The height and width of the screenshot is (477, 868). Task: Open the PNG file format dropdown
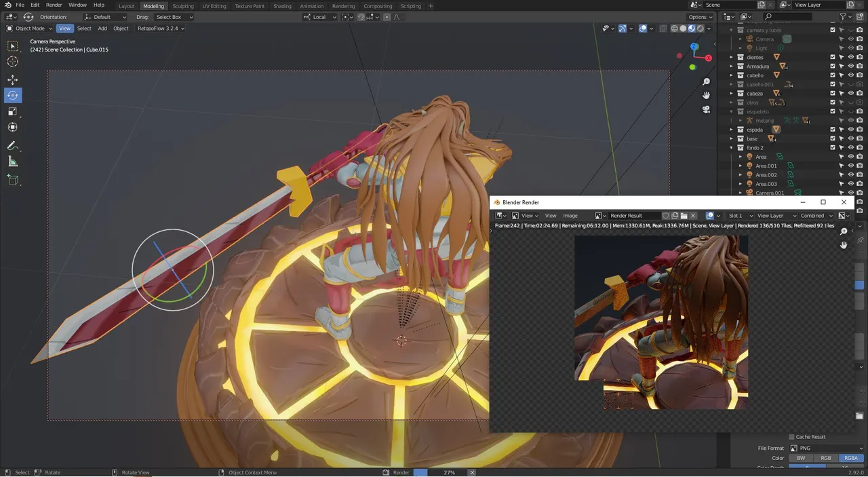tap(826, 449)
